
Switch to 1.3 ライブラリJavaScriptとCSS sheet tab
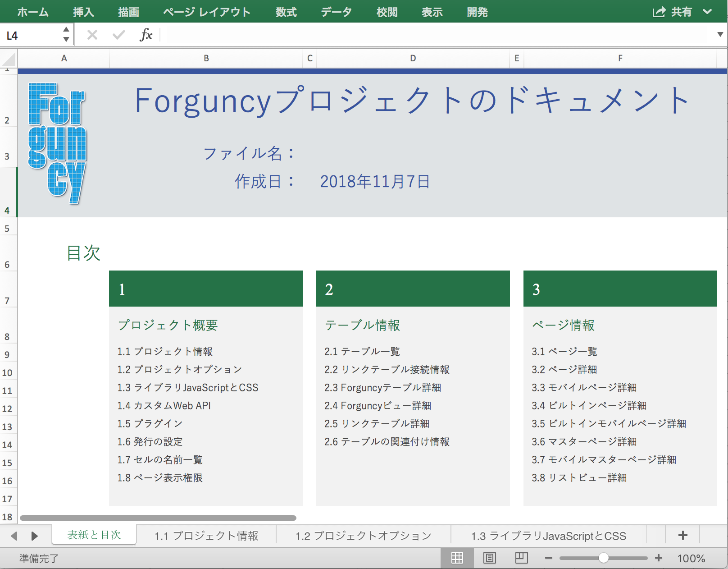(x=549, y=536)
